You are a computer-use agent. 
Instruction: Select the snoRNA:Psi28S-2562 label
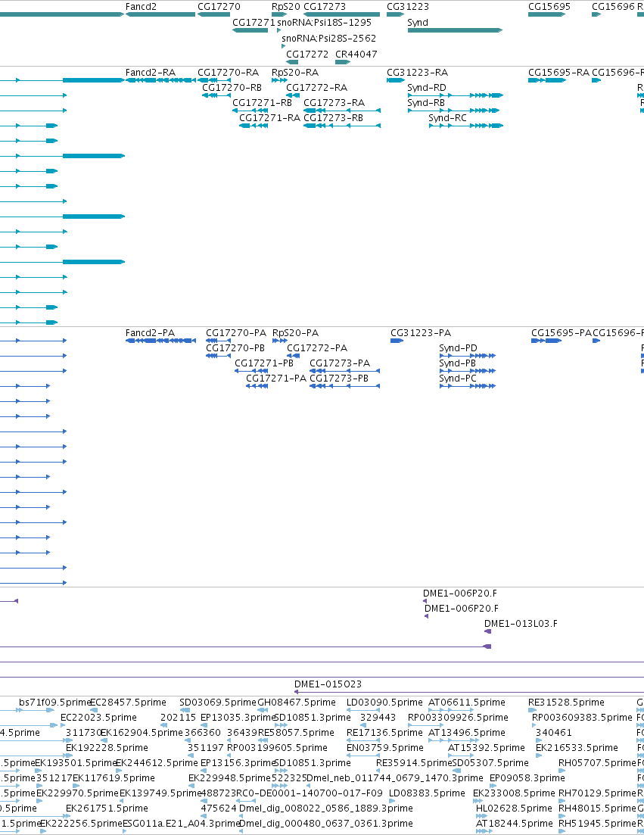pyautogui.click(x=329, y=39)
